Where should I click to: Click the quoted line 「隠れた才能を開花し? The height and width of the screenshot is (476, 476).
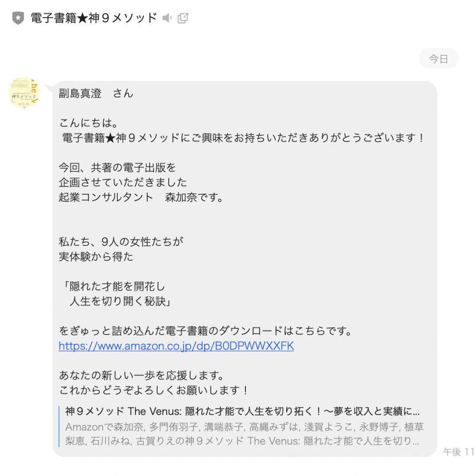113,286
